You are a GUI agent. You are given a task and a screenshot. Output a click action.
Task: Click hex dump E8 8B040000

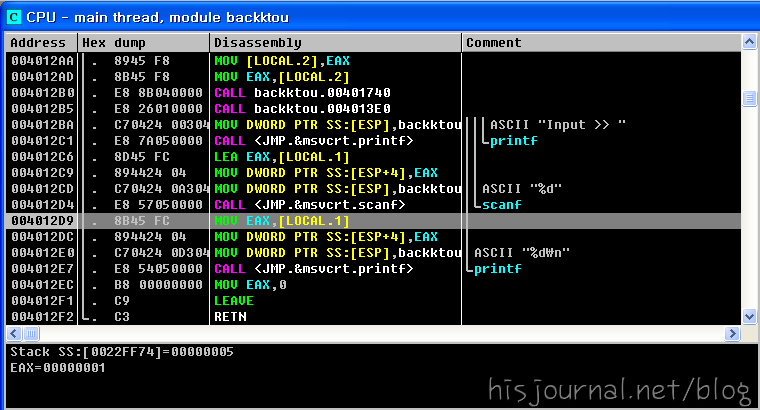158,93
